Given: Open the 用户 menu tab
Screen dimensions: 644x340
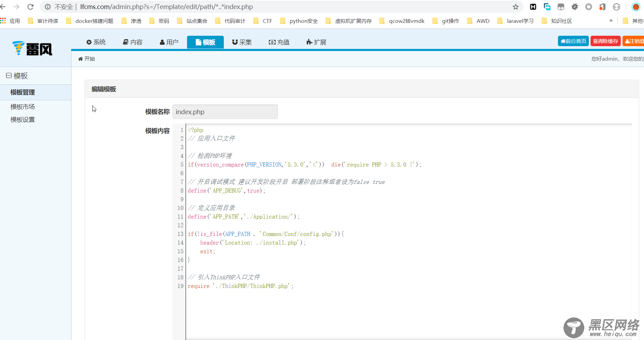Looking at the screenshot, I should pyautogui.click(x=169, y=42).
